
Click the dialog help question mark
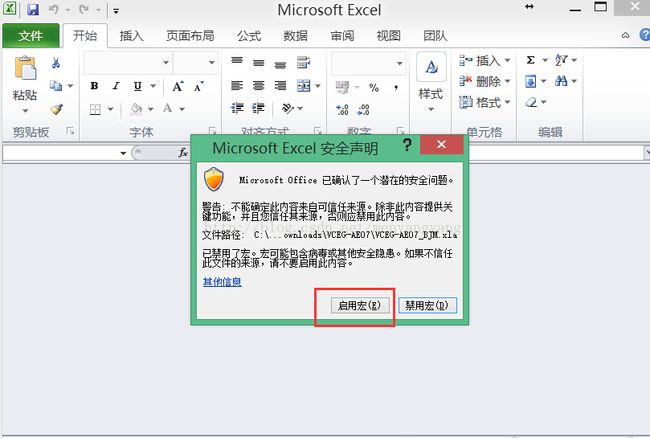(407, 145)
